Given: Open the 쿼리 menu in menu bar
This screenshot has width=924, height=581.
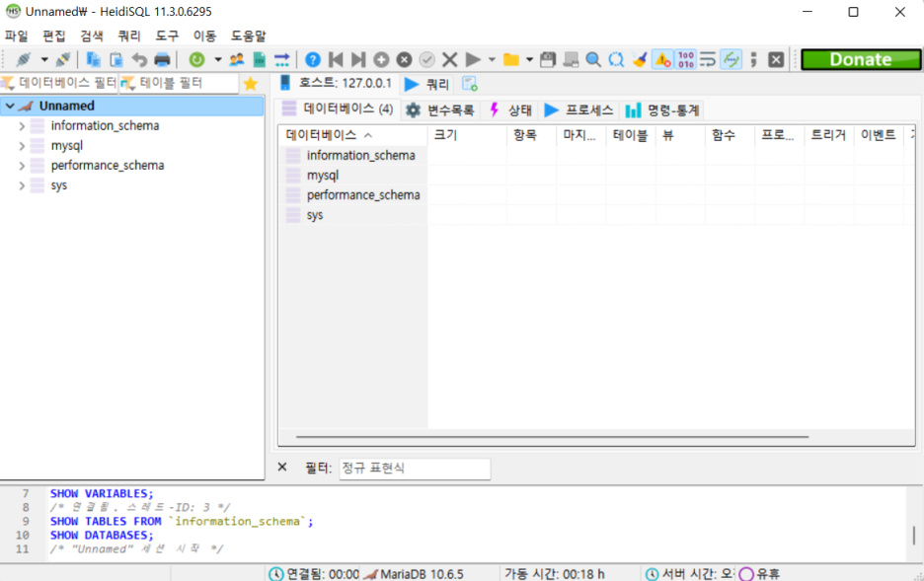Looking at the screenshot, I should pyautogui.click(x=129, y=36).
